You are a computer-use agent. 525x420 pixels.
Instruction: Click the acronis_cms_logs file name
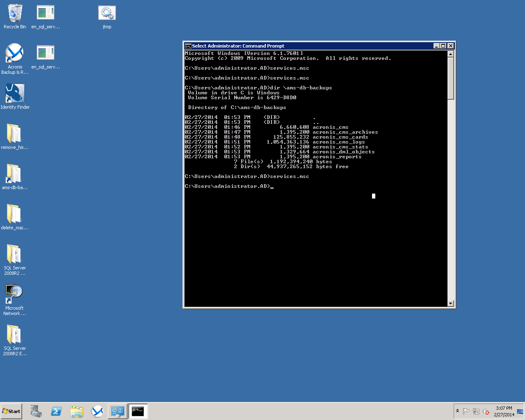(339, 142)
